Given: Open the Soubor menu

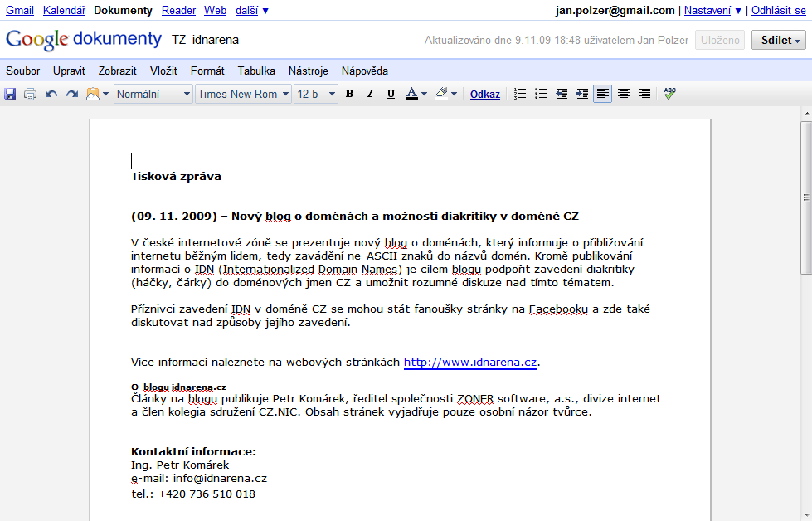Looking at the screenshot, I should (x=22, y=71).
